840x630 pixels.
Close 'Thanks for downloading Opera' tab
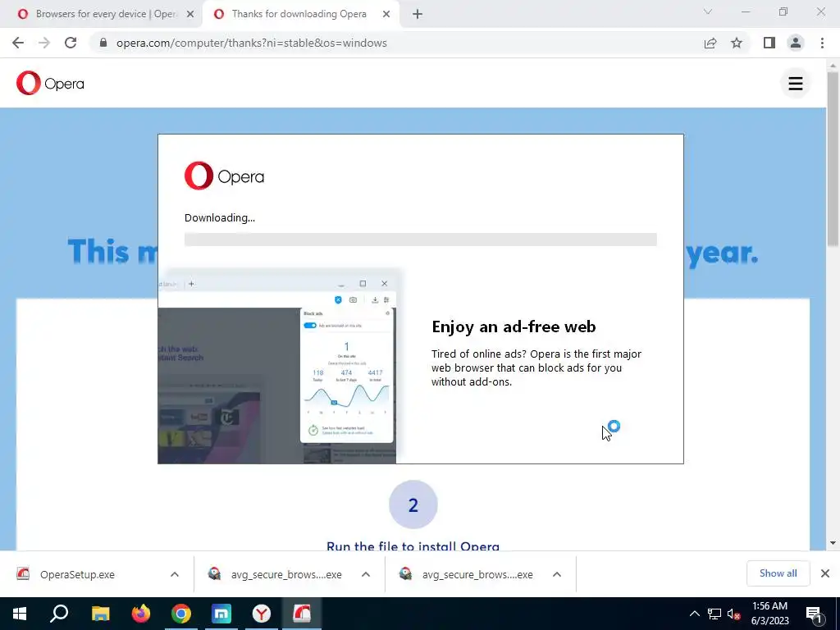point(386,15)
